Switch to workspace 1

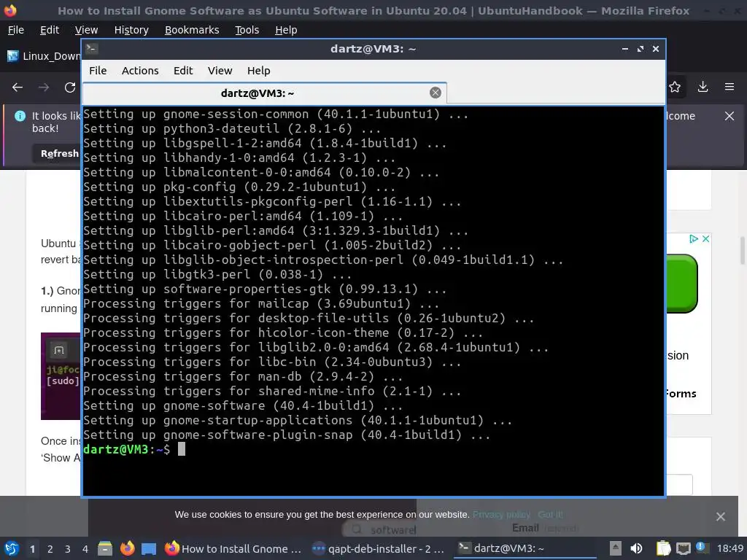pyautogui.click(x=32, y=549)
